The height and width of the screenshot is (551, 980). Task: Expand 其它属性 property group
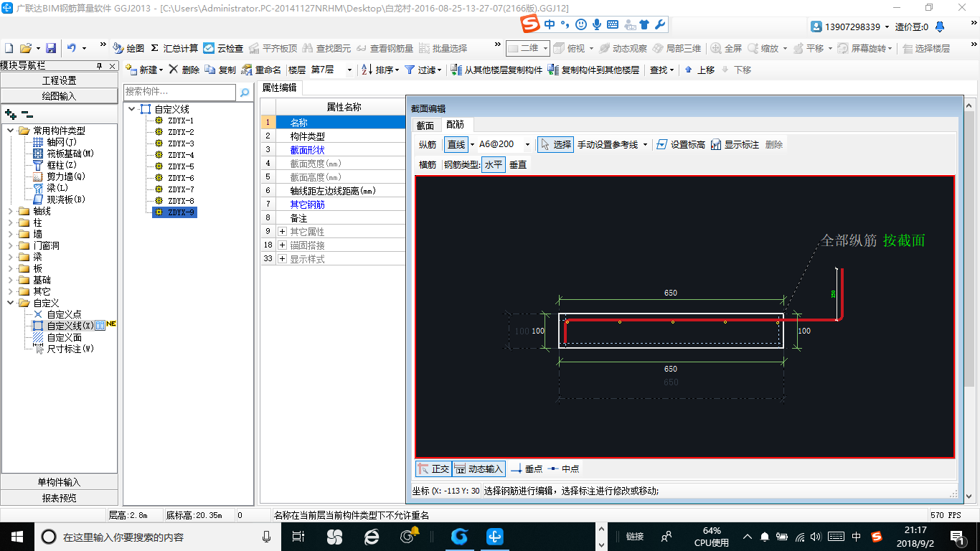point(283,232)
